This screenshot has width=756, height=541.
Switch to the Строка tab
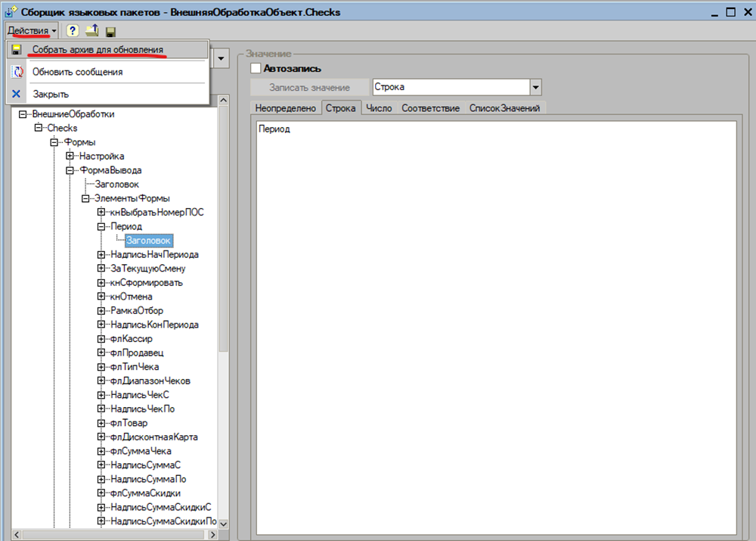pyautogui.click(x=340, y=108)
